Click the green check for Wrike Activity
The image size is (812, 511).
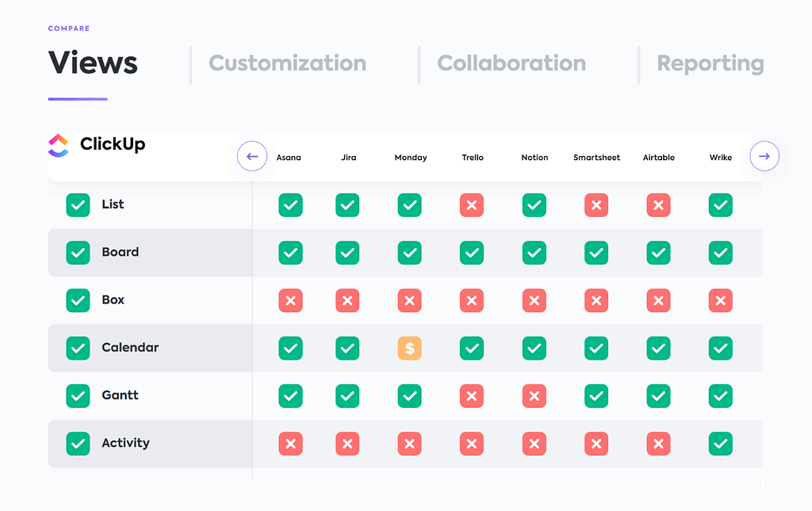(721, 444)
